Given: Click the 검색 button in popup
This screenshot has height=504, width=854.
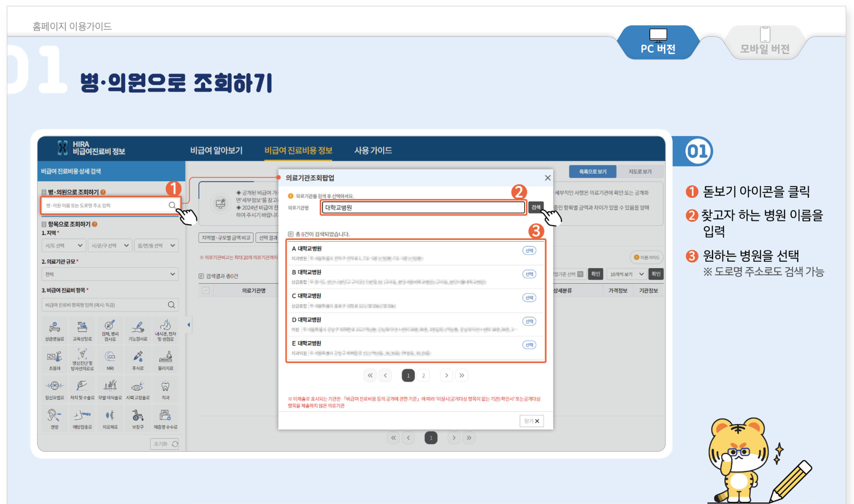Looking at the screenshot, I should 536,207.
